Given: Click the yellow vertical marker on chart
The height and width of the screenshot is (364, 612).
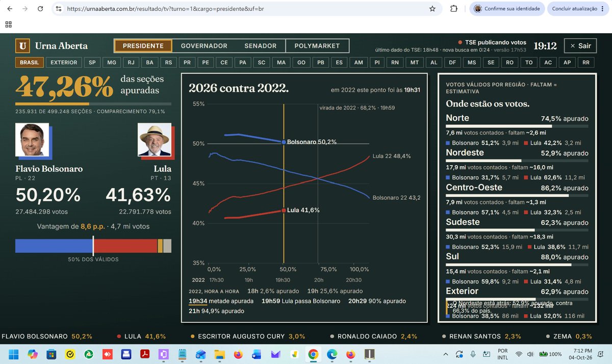Looking at the screenshot, I should click(x=284, y=184).
